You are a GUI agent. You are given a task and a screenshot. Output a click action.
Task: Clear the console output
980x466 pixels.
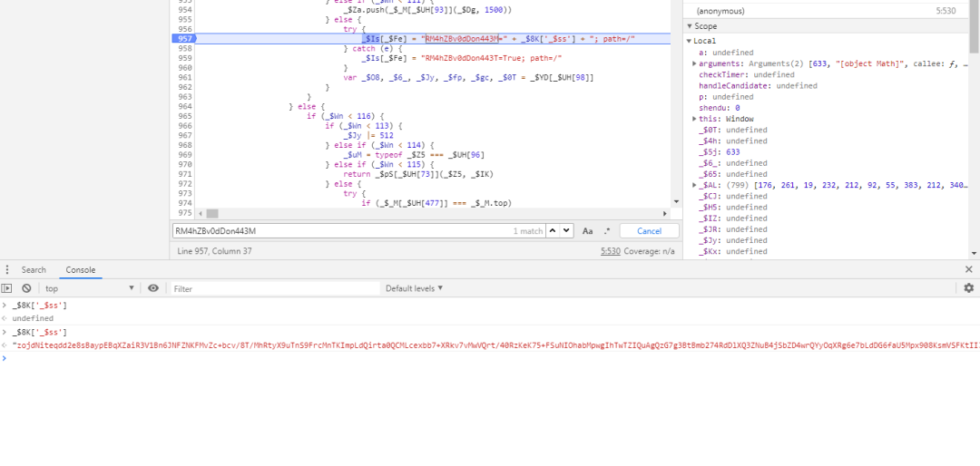(26, 288)
